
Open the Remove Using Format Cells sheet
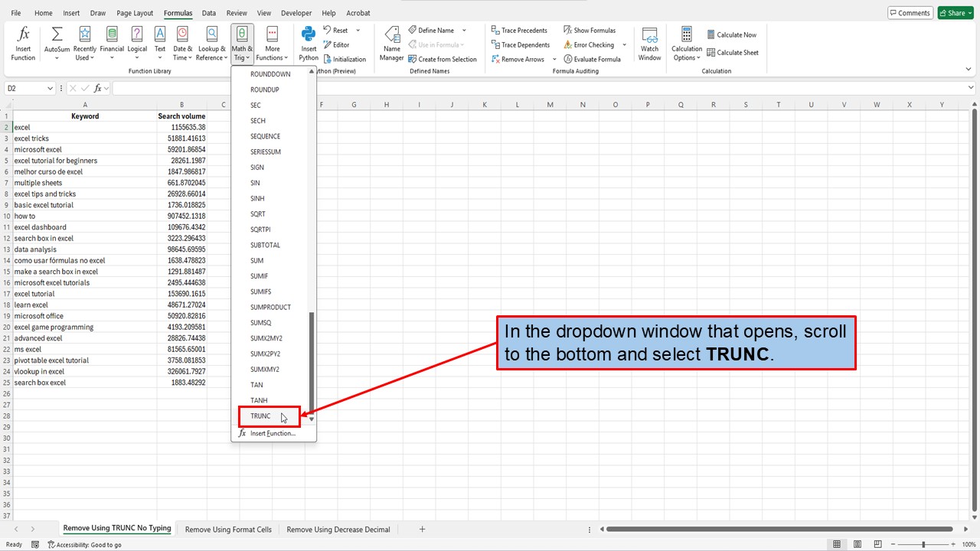227,529
